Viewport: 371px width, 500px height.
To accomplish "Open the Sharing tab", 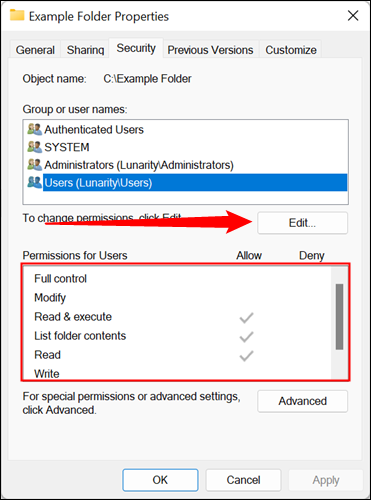I will click(85, 50).
